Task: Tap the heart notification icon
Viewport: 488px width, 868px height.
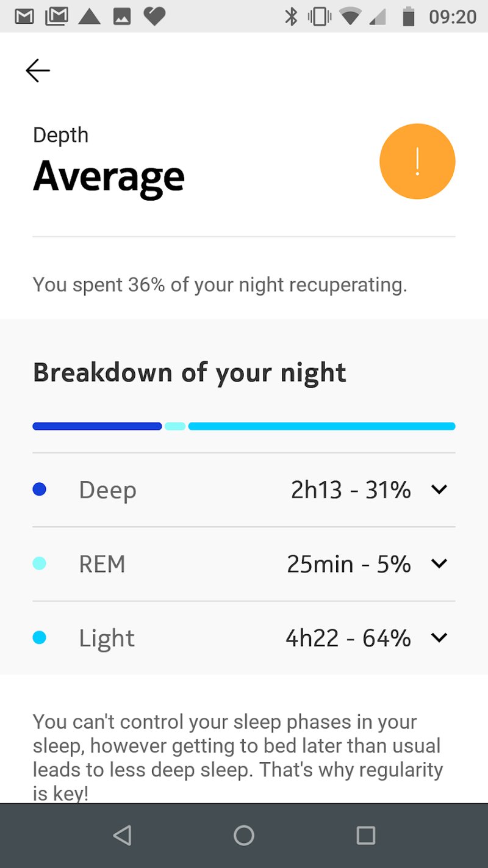Action: point(154,16)
